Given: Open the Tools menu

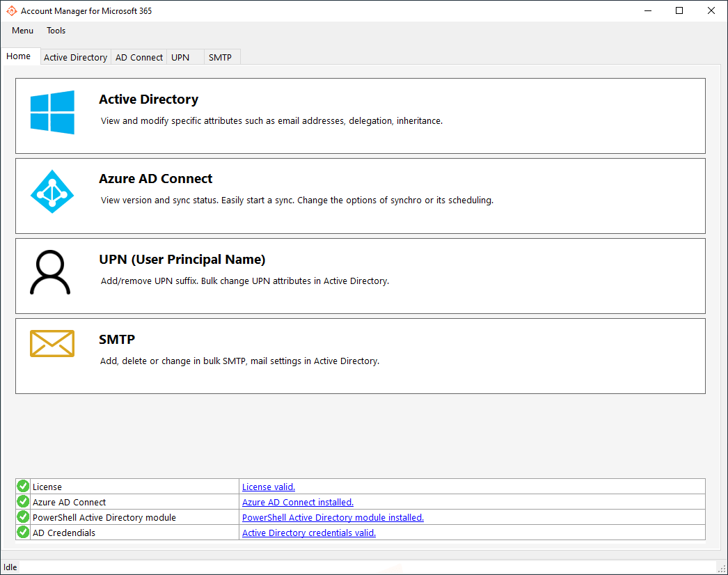Looking at the screenshot, I should click(x=56, y=31).
